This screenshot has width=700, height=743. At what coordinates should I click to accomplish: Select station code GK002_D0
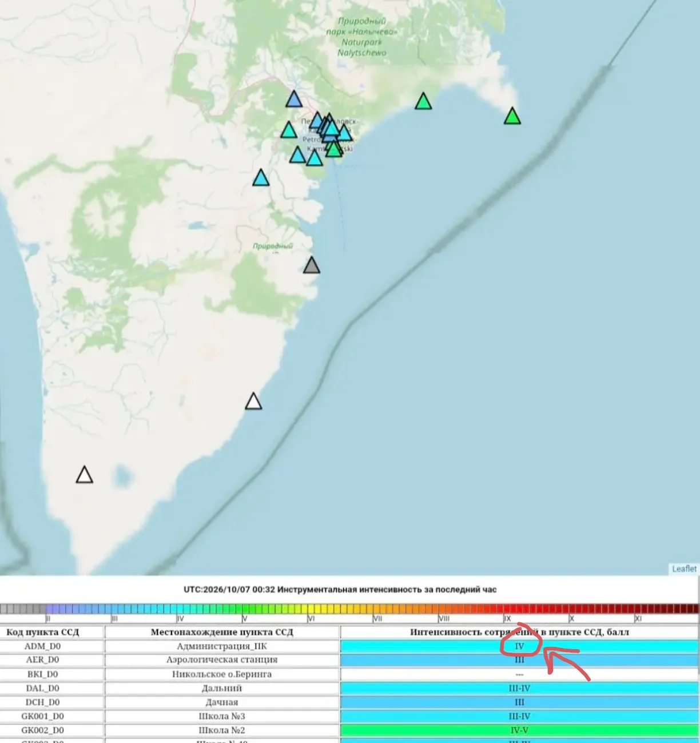43,730
